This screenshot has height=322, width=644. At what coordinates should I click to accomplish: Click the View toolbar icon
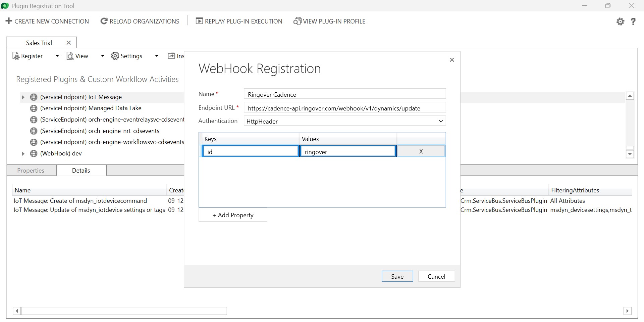point(70,56)
